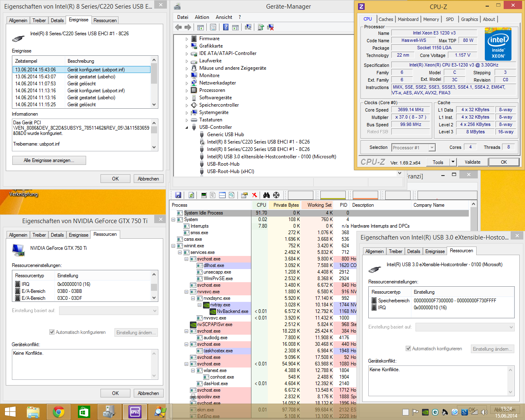This screenshot has height=420, width=525.
Task: Click the Validate button in CPU-Z
Action: 472,162
